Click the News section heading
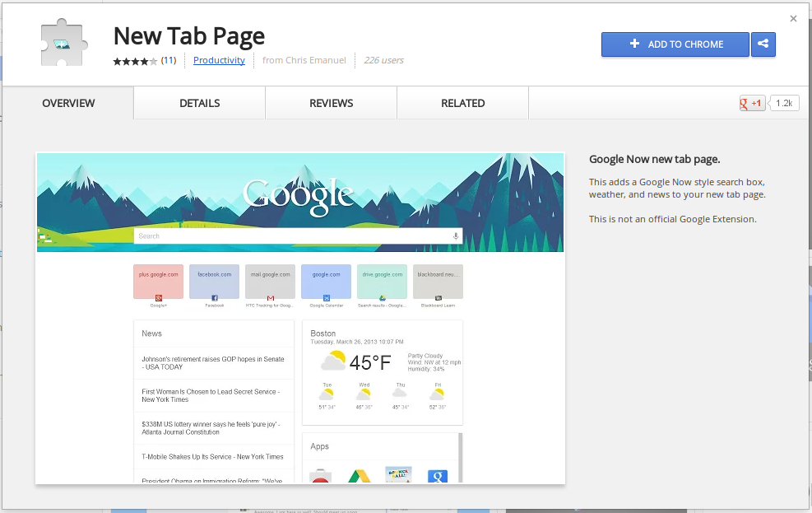Screen dimensions: 812x513 click(151, 333)
